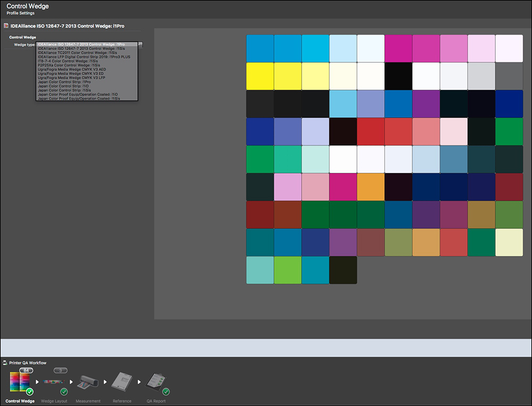Image resolution: width=532 pixels, height=406 pixels.
Task: Select the orange patch in the wedge
Action: click(x=371, y=187)
